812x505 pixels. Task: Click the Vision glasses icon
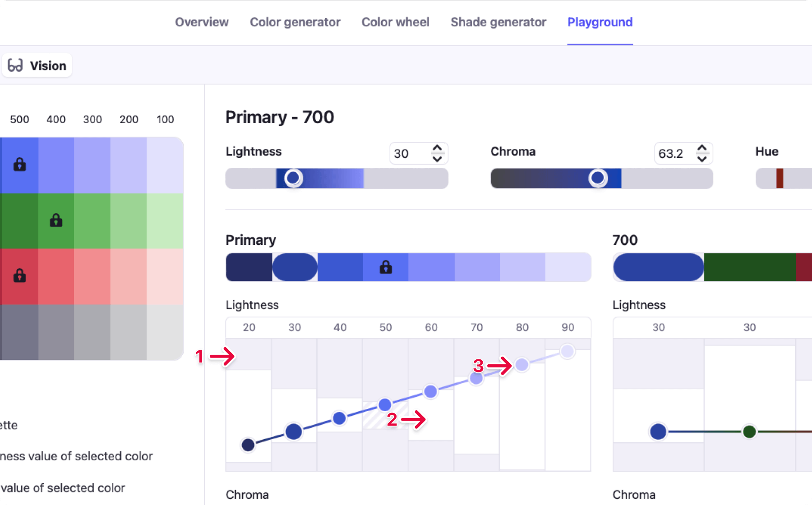click(x=15, y=66)
